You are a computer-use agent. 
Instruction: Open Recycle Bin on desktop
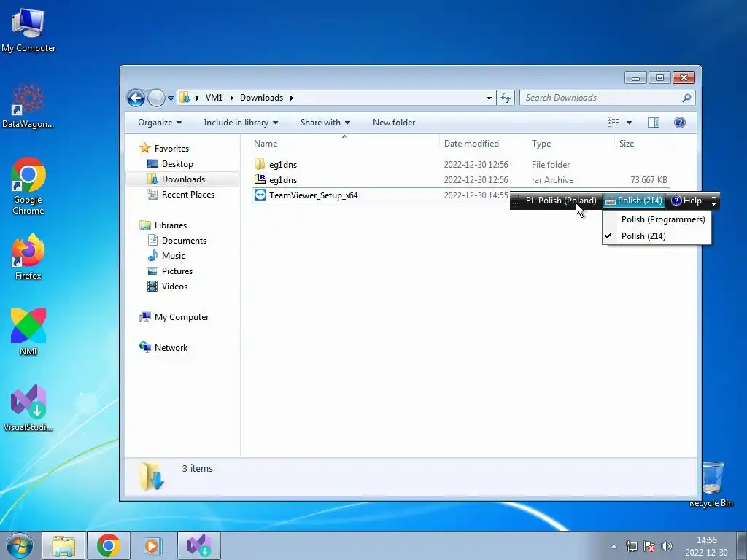pyautogui.click(x=712, y=484)
